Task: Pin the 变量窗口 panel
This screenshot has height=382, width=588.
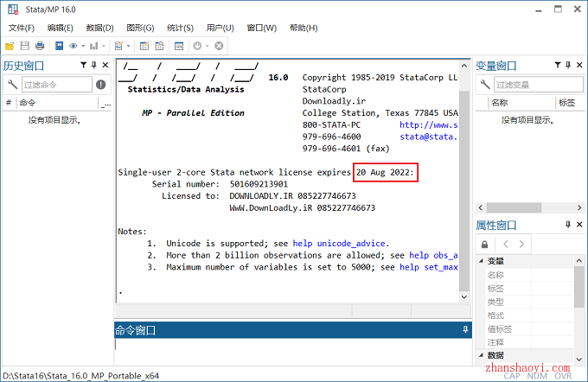Action: [x=568, y=65]
